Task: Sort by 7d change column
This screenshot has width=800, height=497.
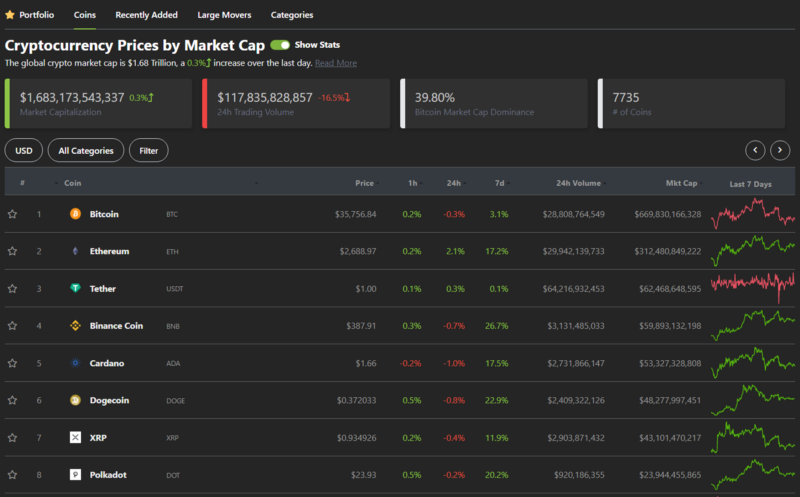Action: 499,183
